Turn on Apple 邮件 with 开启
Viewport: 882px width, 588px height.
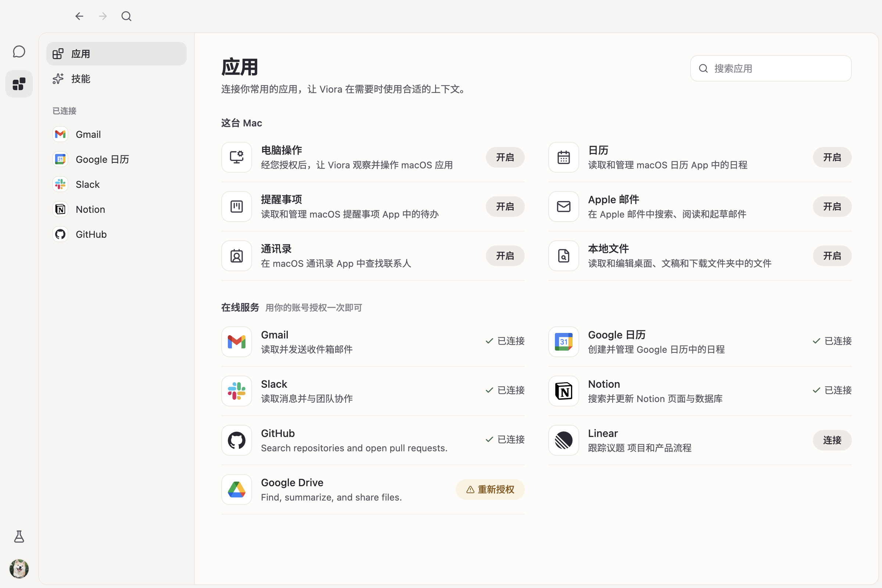[x=832, y=207]
